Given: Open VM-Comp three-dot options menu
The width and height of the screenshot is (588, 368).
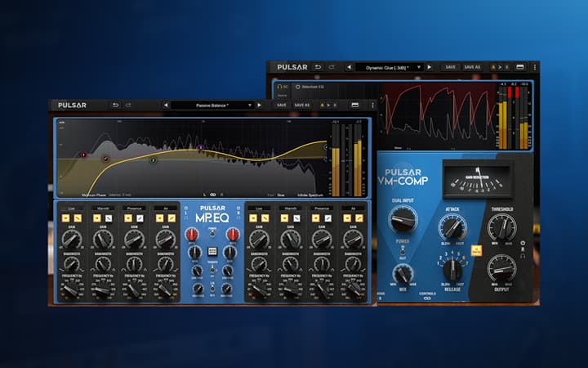Looking at the screenshot, I should click(x=535, y=68).
